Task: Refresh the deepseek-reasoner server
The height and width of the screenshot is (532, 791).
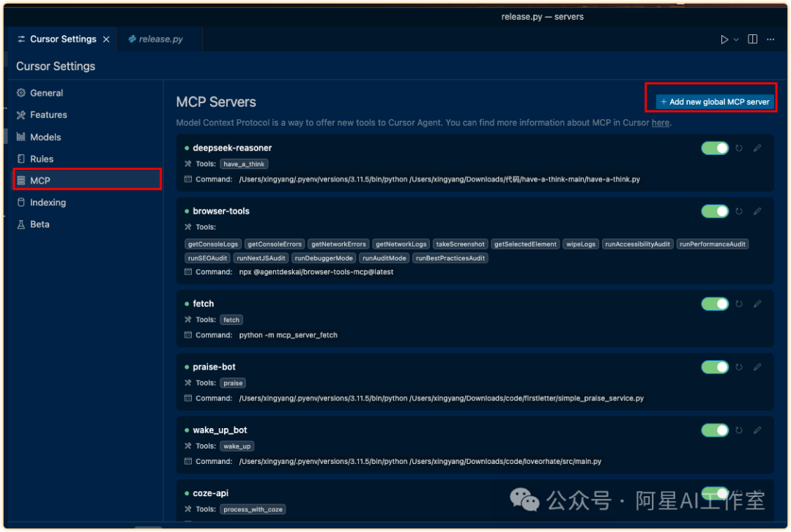Action: tap(738, 149)
